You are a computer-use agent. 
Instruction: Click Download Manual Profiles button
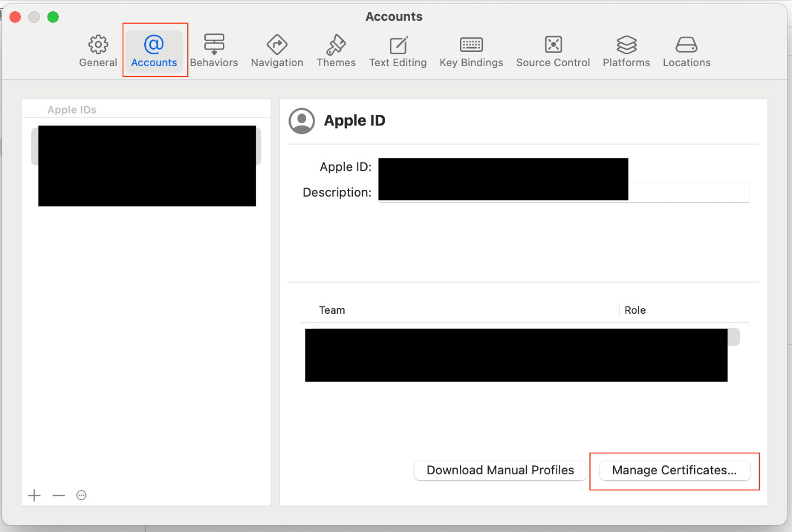tap(500, 470)
